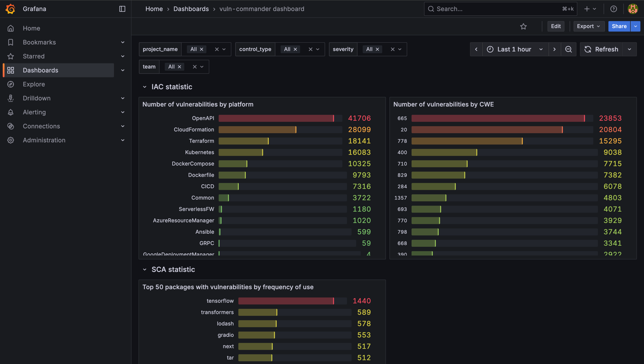This screenshot has height=364, width=644.
Task: Open the control_type filter dropdown
Action: pyautogui.click(x=318, y=49)
